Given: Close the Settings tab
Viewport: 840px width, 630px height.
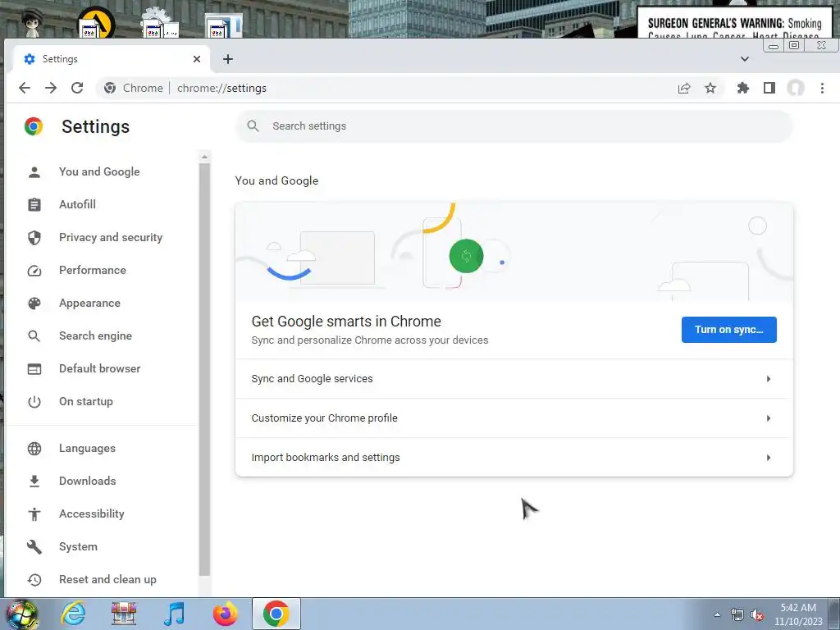Looking at the screenshot, I should pyautogui.click(x=197, y=59).
